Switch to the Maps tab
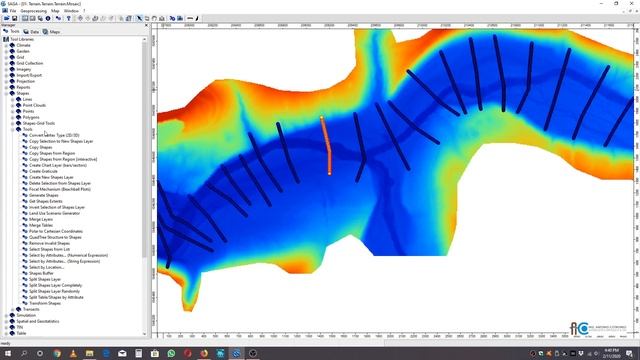This screenshot has height=360, width=640. pyautogui.click(x=51, y=31)
